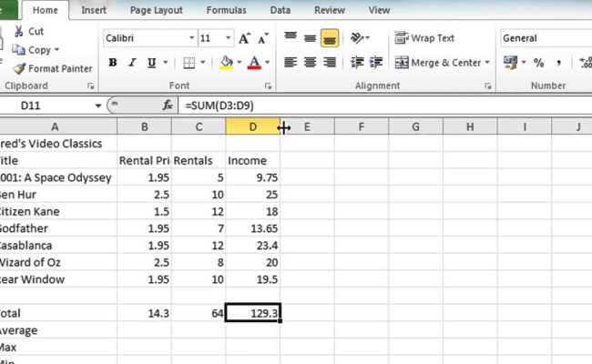This screenshot has height=364, width=592.
Task: Align text right
Action: [330, 62]
